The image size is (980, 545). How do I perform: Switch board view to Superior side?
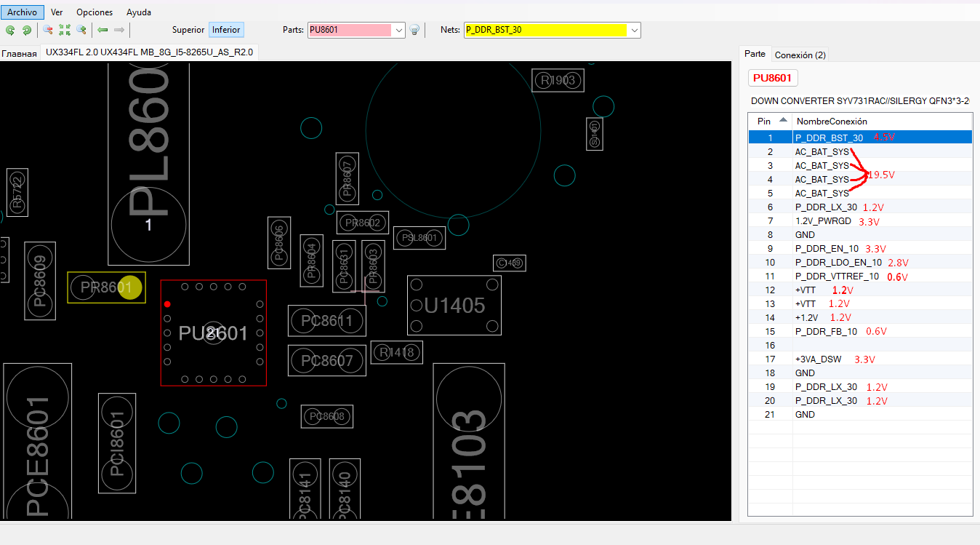click(188, 30)
